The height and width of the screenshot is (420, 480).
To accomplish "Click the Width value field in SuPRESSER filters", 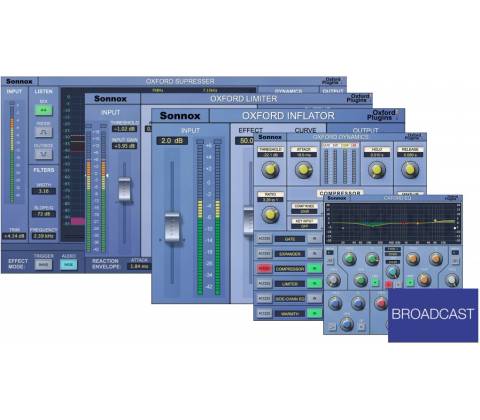I will point(44,191).
